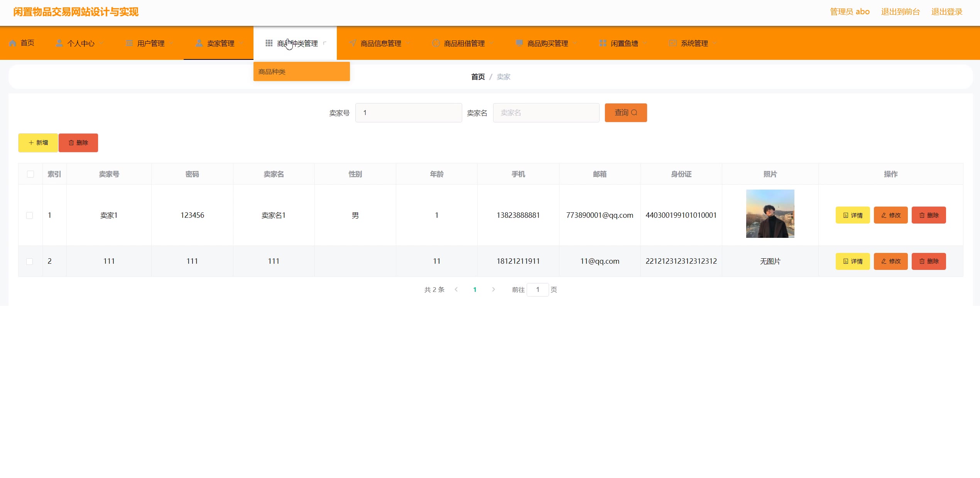Image resolution: width=980 pixels, height=478 pixels.
Task: Click the grid icon for 商品种类管理
Action: (269, 43)
